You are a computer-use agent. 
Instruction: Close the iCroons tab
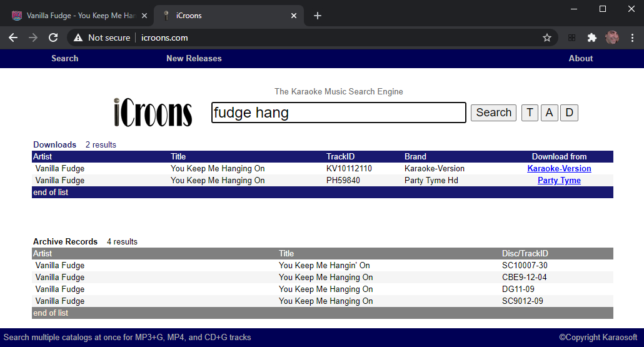[294, 16]
